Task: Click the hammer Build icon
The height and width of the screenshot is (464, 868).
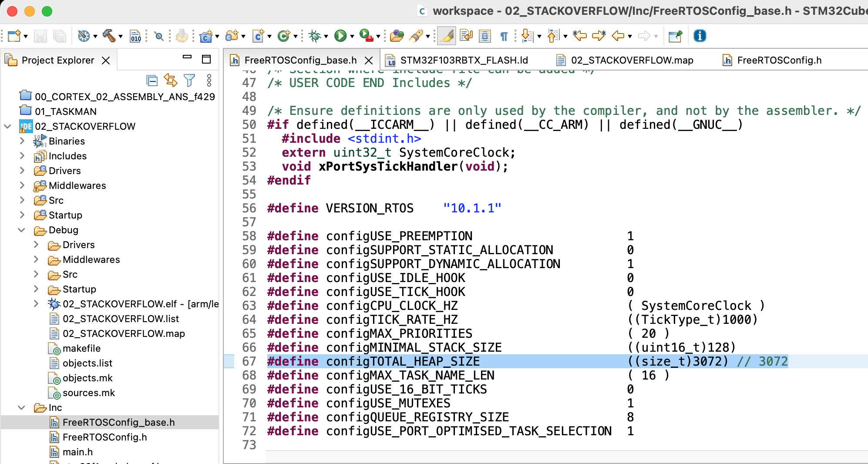Action: 109,36
